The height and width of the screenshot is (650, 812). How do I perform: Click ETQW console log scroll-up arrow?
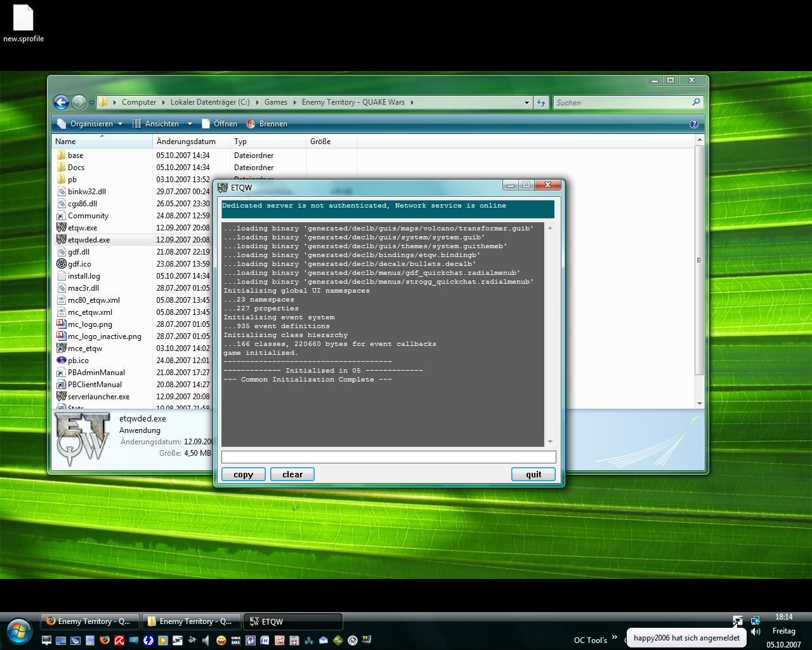pos(550,228)
